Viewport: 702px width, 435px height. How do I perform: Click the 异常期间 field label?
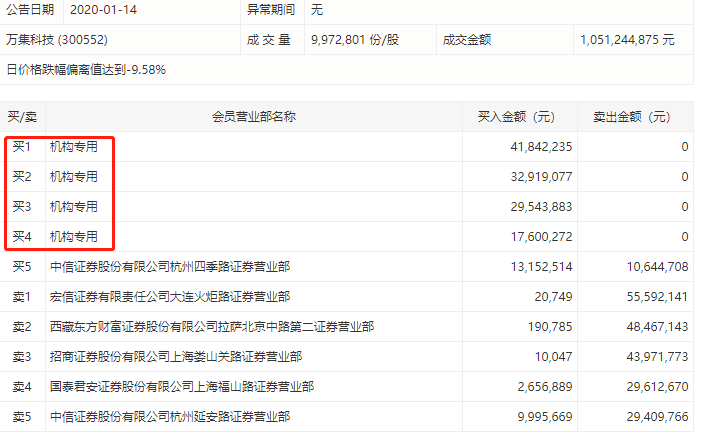pos(270,9)
